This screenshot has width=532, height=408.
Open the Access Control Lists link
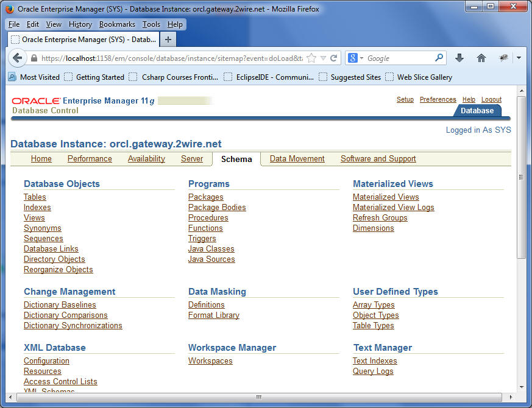60,382
